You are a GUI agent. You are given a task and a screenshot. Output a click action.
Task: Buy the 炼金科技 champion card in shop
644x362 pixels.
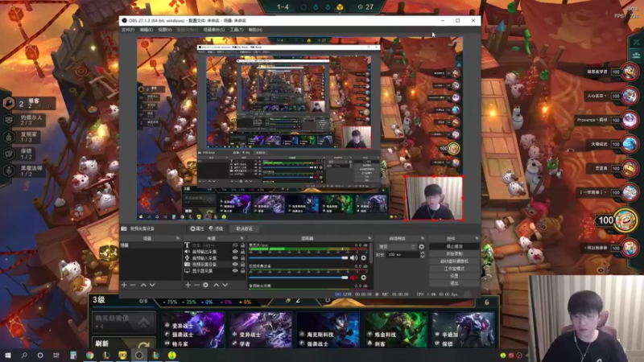[396, 330]
